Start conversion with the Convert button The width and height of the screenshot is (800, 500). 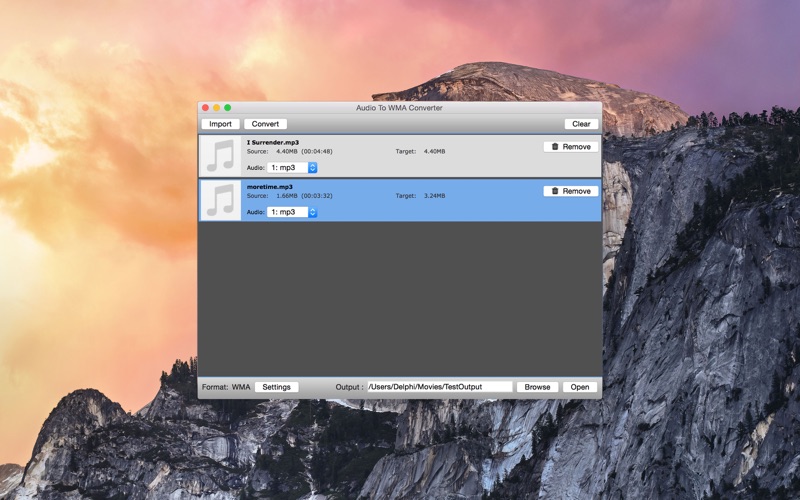click(x=265, y=124)
